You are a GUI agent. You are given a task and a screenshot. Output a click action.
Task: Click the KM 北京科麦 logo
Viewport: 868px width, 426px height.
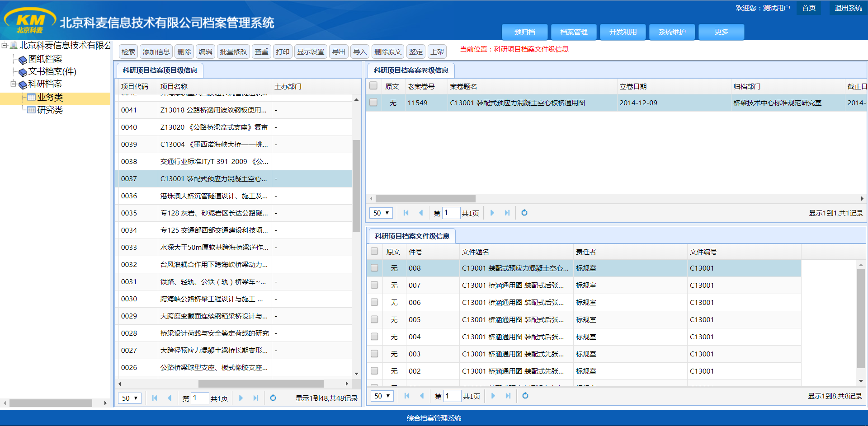(30, 21)
